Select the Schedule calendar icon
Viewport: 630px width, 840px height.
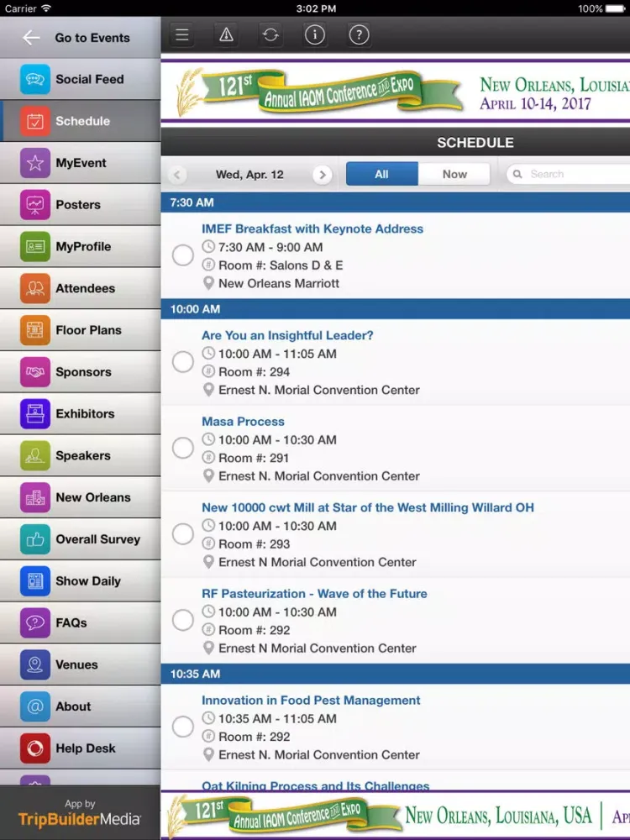(35, 121)
